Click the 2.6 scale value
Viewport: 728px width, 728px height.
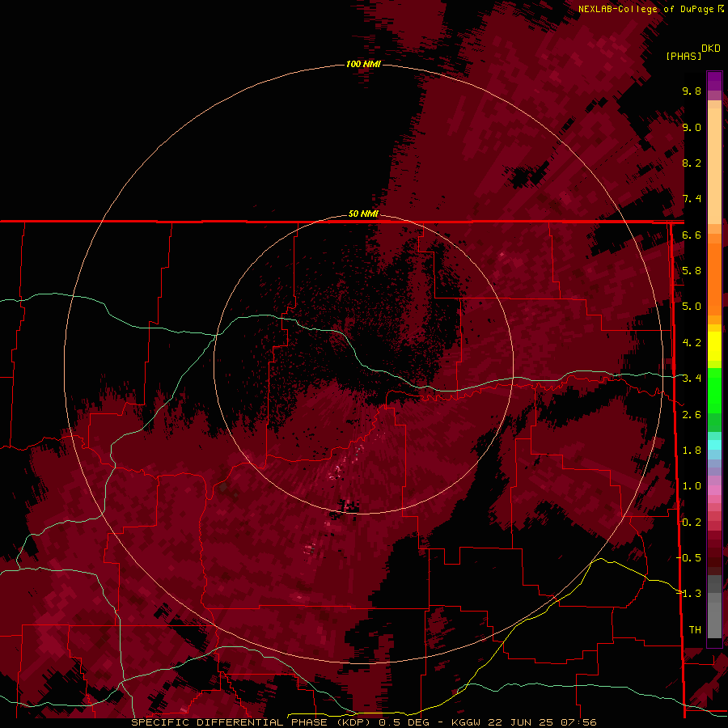(692, 415)
